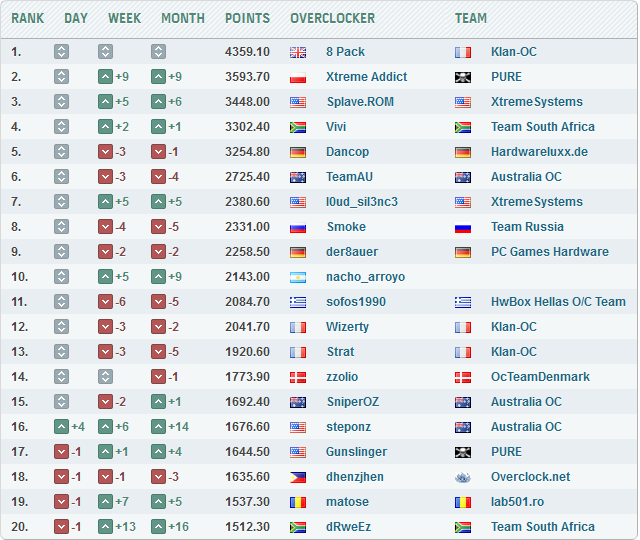Image resolution: width=640 pixels, height=540 pixels.
Task: Open the lab501.ro team page
Action: point(517,502)
